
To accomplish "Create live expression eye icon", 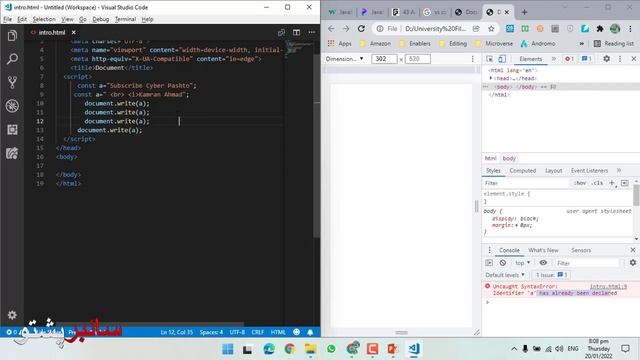I will point(543,263).
